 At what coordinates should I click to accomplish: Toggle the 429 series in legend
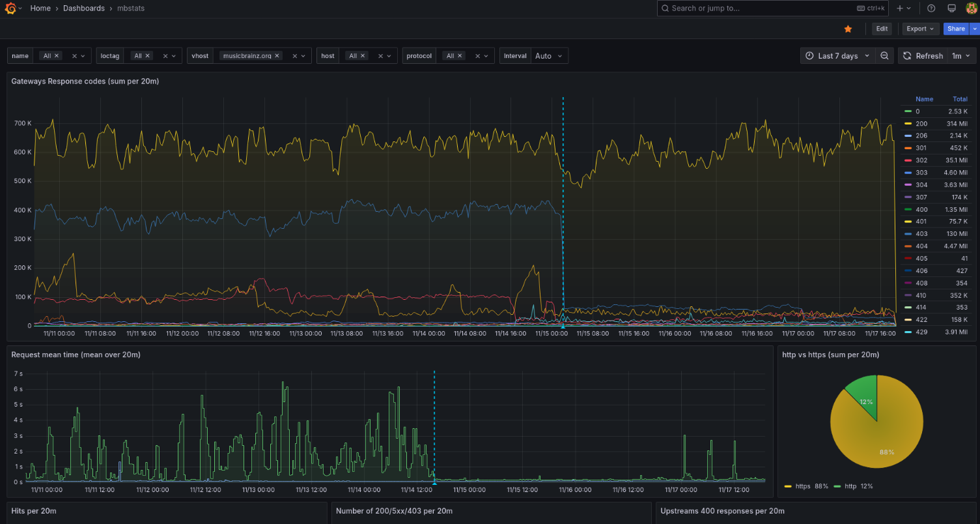click(921, 332)
